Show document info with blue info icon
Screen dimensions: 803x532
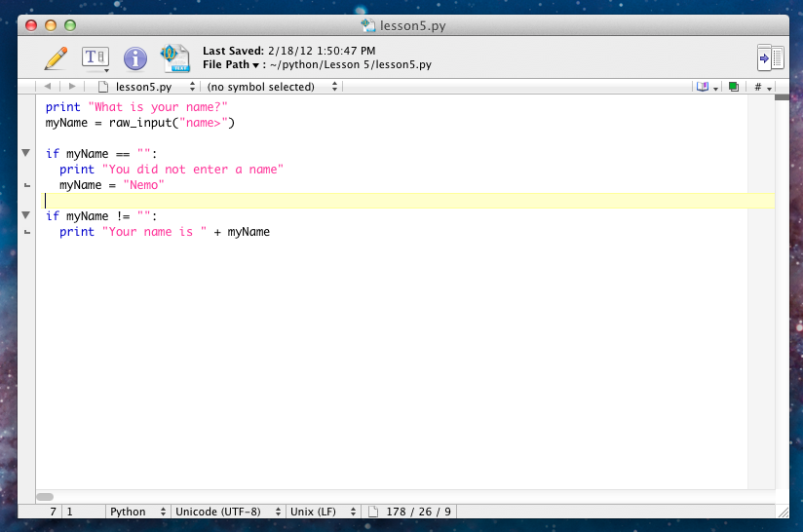tap(135, 58)
